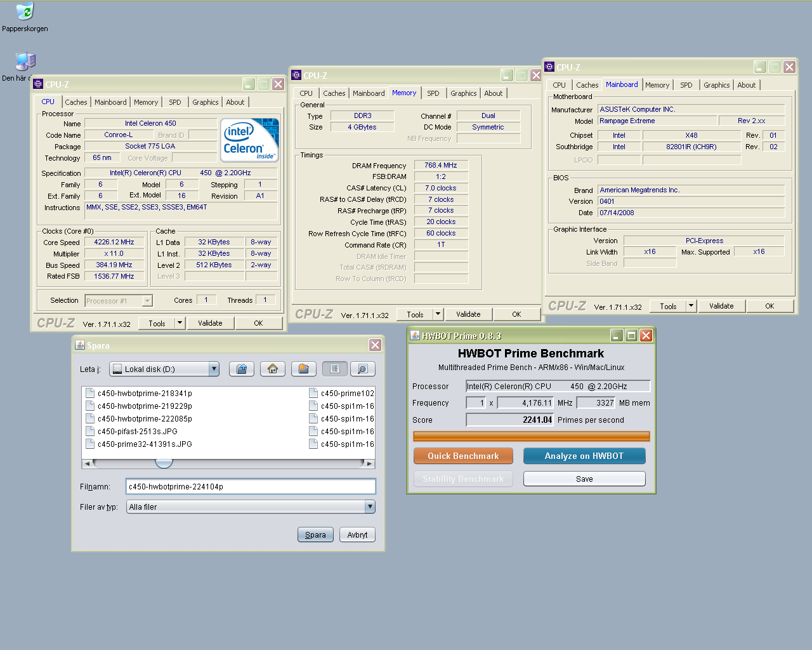812x650 pixels.
Task: Open Mainboard tab in CPU-Z Memory window
Action: pos(369,93)
